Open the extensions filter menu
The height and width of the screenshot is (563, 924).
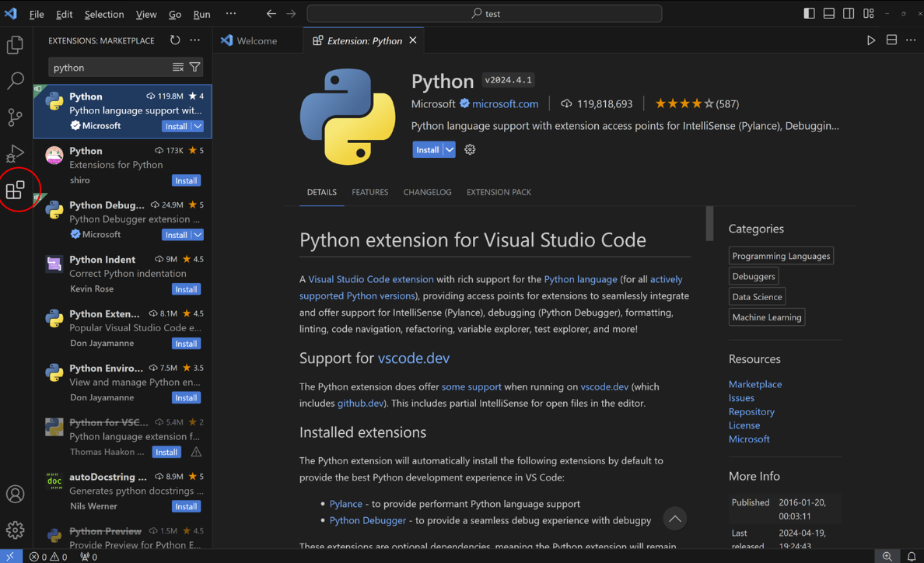195,67
